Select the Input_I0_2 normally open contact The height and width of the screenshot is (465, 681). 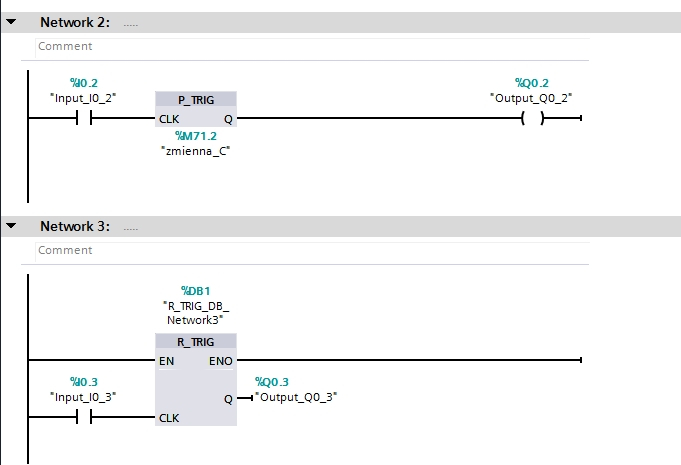(x=84, y=118)
